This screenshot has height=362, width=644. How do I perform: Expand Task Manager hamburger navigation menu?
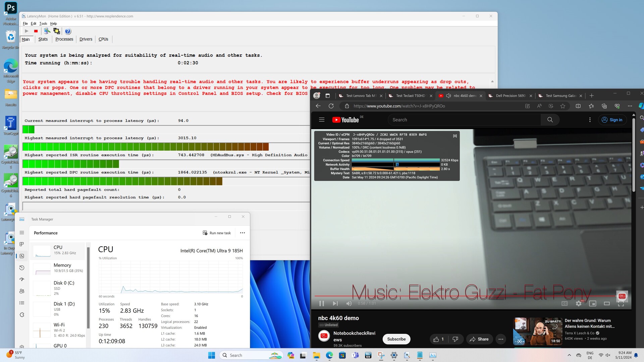click(x=22, y=233)
